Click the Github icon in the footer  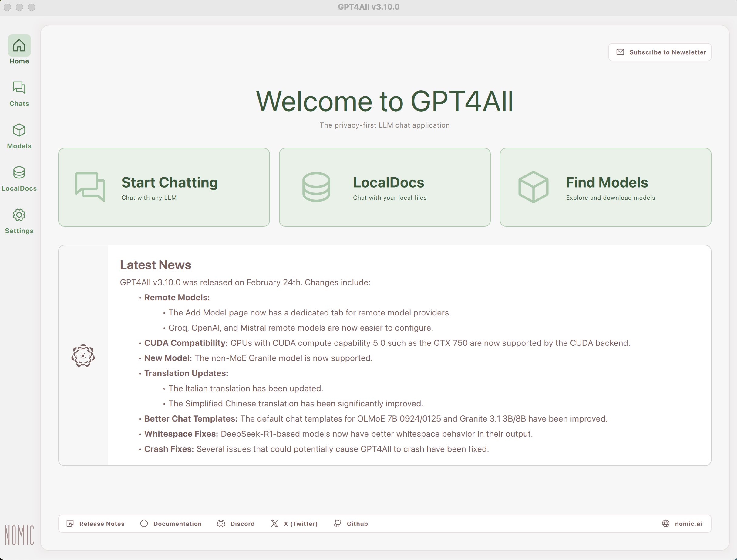337,524
